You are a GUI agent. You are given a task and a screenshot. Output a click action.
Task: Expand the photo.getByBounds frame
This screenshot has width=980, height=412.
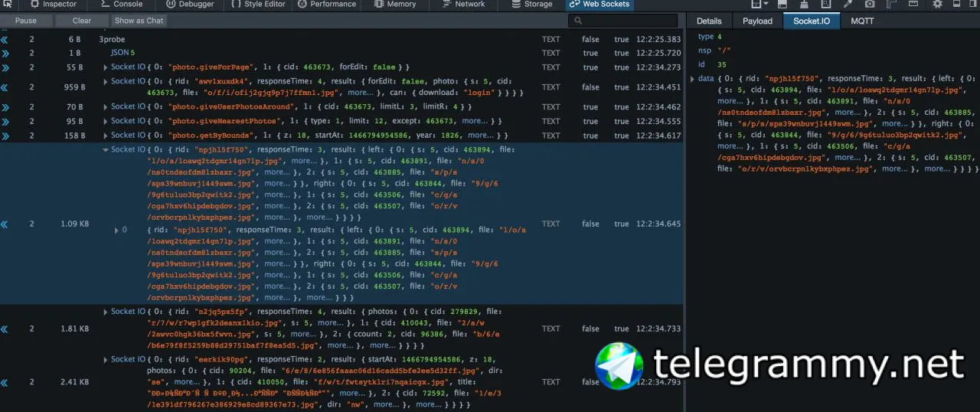pyautogui.click(x=106, y=135)
